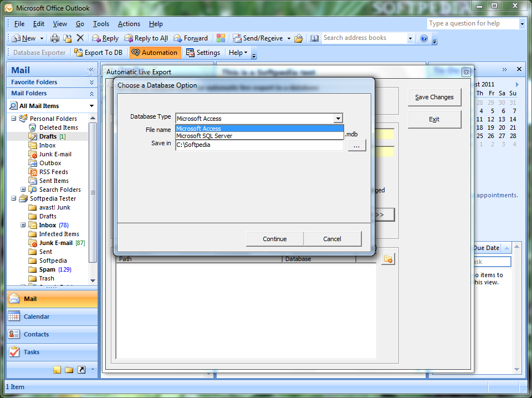Screen dimensions: 532x398
Task: Open the Sent Items folder
Action: click(x=54, y=181)
